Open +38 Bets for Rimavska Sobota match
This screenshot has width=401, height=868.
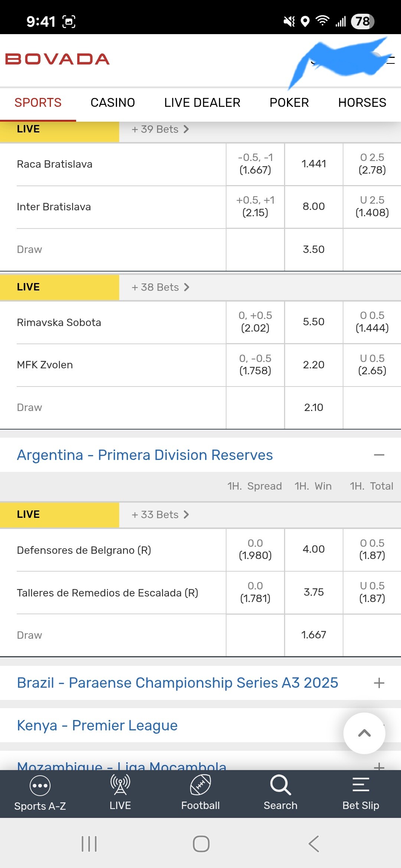point(160,287)
